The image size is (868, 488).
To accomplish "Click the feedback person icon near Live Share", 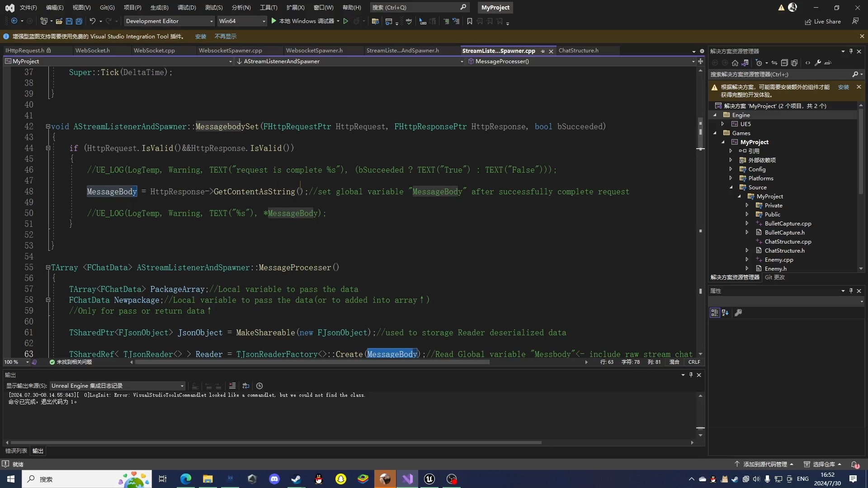I will (855, 21).
